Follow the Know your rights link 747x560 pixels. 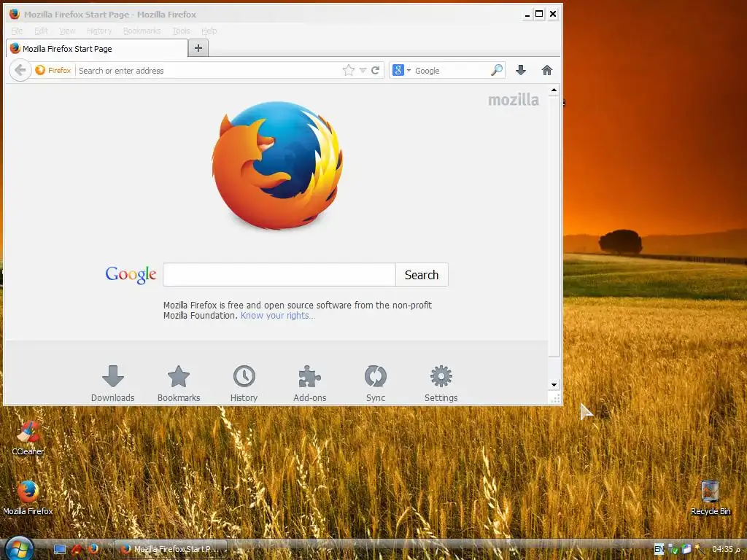click(278, 316)
